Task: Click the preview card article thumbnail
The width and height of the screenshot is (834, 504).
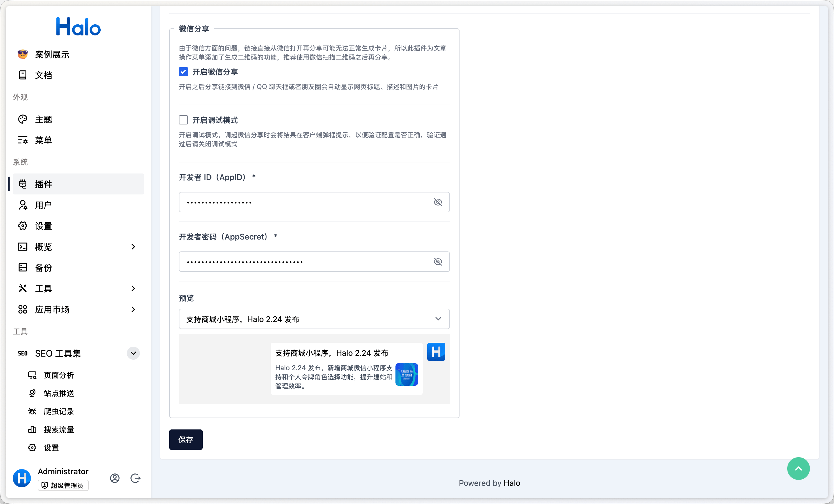Action: tap(407, 374)
